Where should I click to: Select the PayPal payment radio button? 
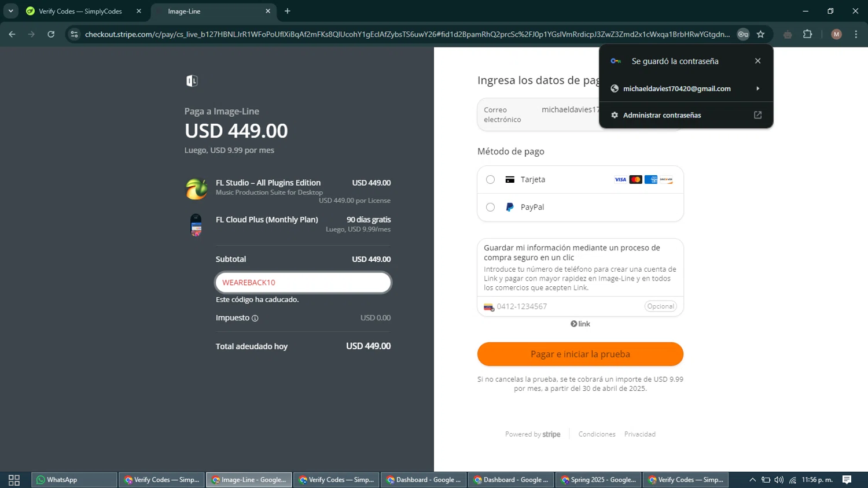(490, 207)
